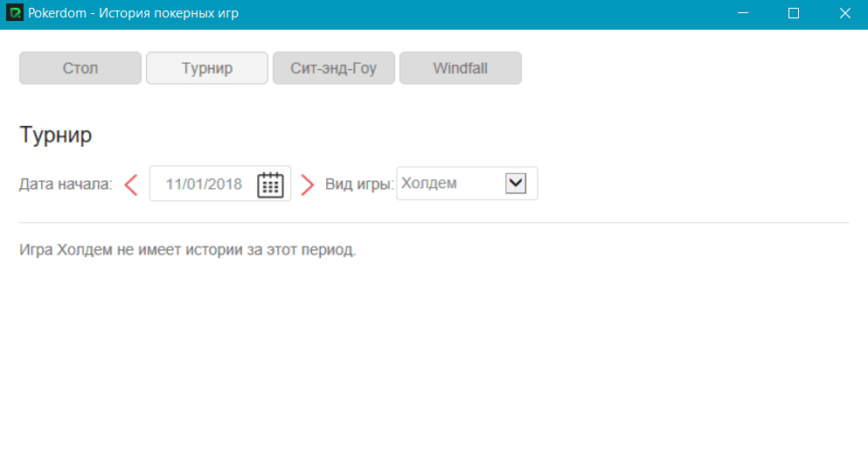This screenshot has width=868, height=460.
Task: Minimize the Pokerdom history window
Action: pos(743,13)
